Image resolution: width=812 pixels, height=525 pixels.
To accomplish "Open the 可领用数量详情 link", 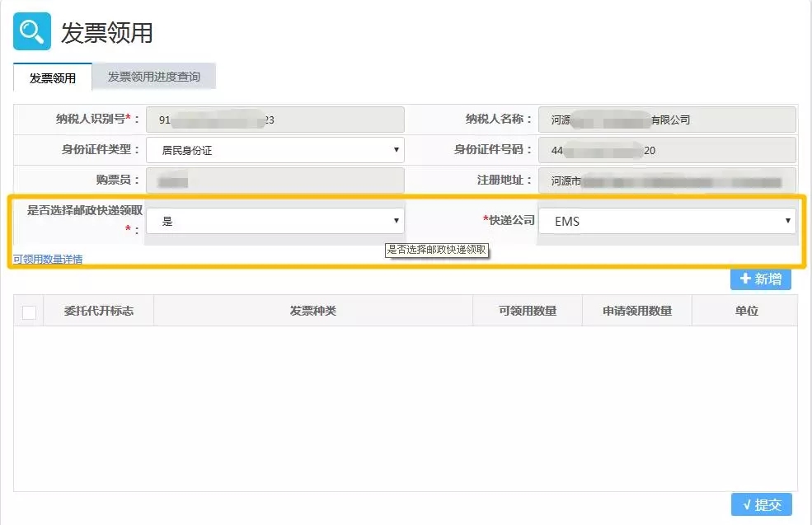I will (x=48, y=259).
